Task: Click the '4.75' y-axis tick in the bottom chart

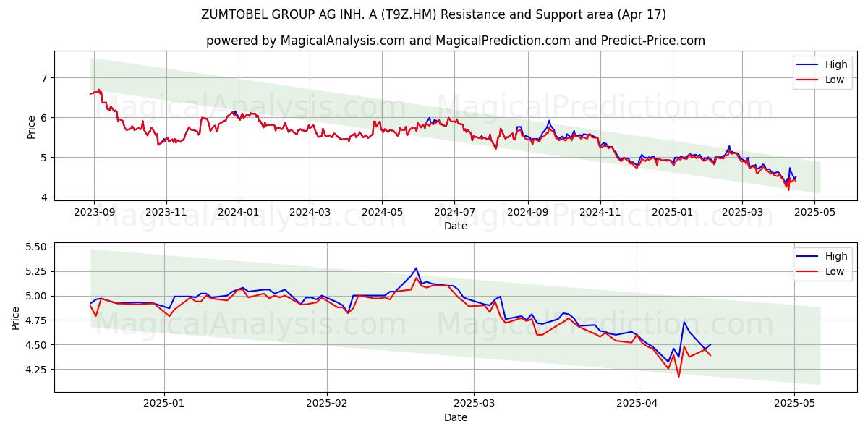Action: tap(36, 321)
